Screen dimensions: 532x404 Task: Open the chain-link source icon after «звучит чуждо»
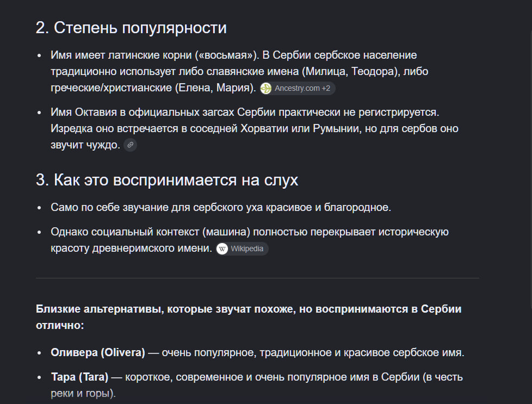click(131, 145)
